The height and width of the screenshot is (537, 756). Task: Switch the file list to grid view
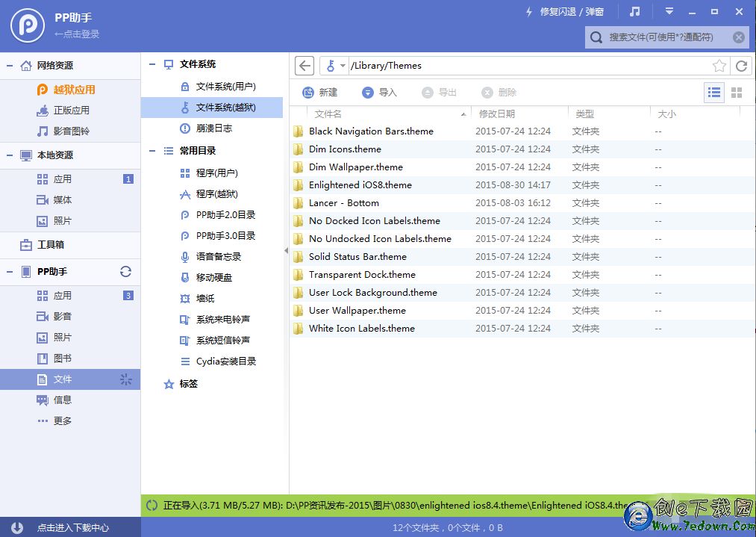point(738,92)
